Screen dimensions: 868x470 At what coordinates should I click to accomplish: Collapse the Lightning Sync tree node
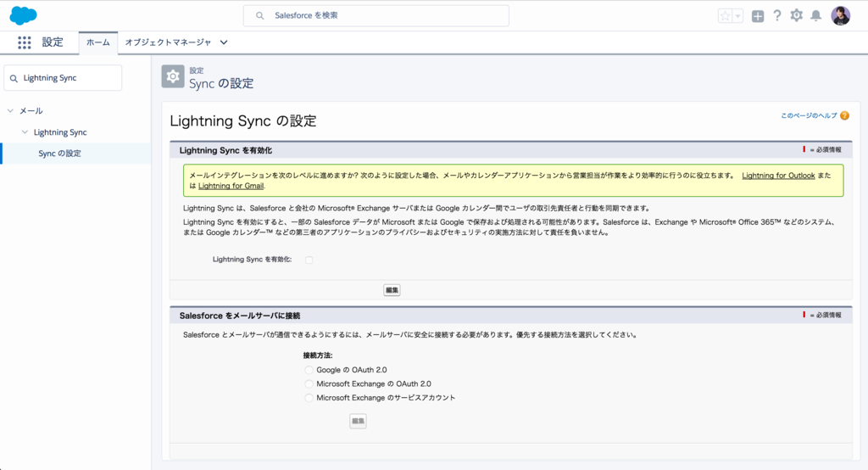pyautogui.click(x=25, y=131)
